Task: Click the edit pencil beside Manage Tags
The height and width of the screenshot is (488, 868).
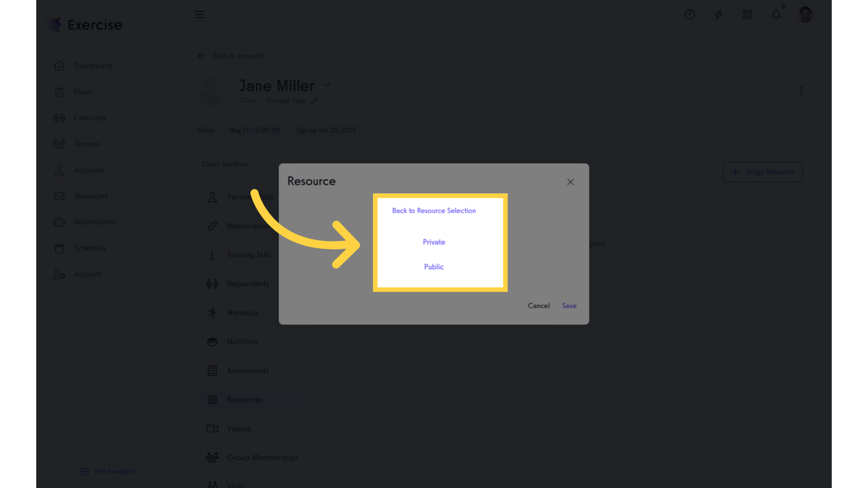Action: 313,100
